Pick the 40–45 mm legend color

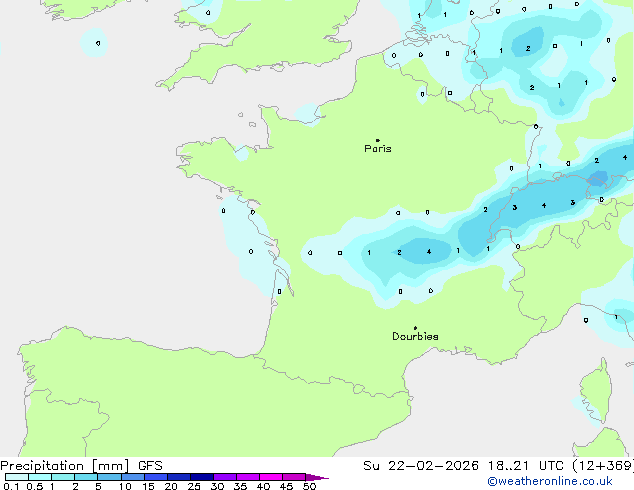click(x=271, y=477)
